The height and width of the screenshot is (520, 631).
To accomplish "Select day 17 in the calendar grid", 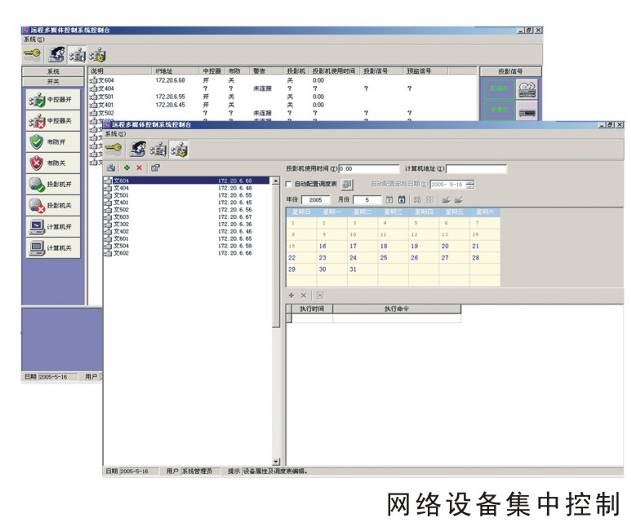I will 354,245.
